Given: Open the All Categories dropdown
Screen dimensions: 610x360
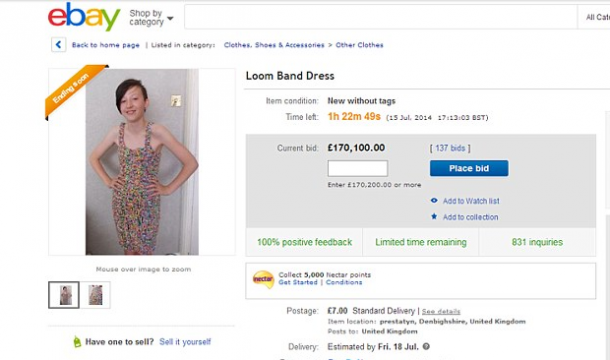Looking at the screenshot, I should (594, 17).
